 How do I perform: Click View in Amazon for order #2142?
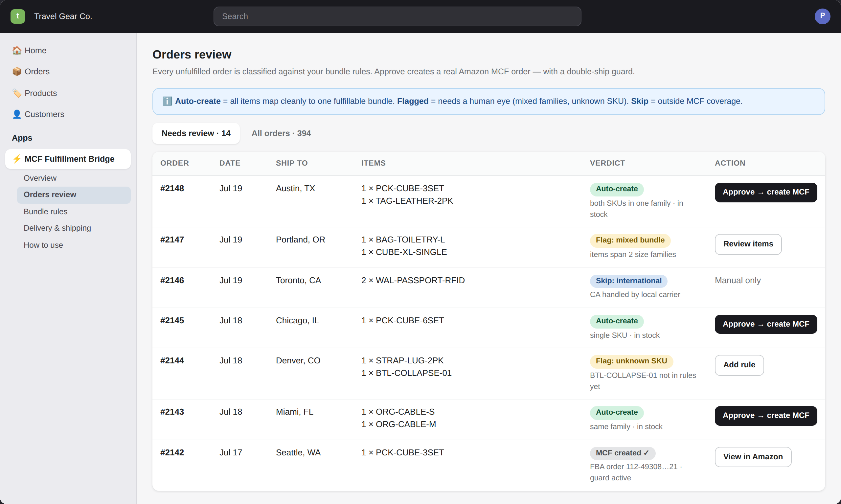click(x=753, y=457)
